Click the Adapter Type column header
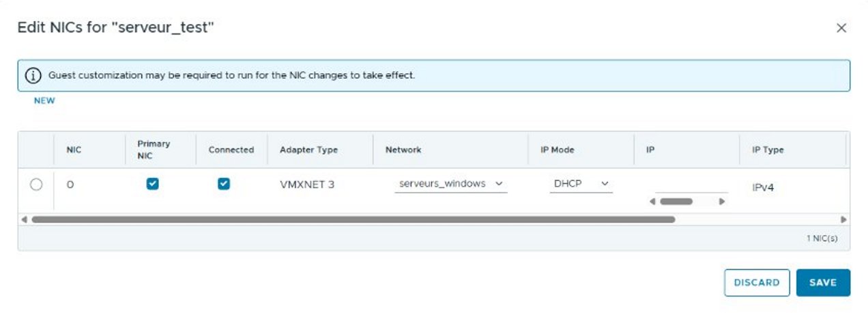 [308, 150]
